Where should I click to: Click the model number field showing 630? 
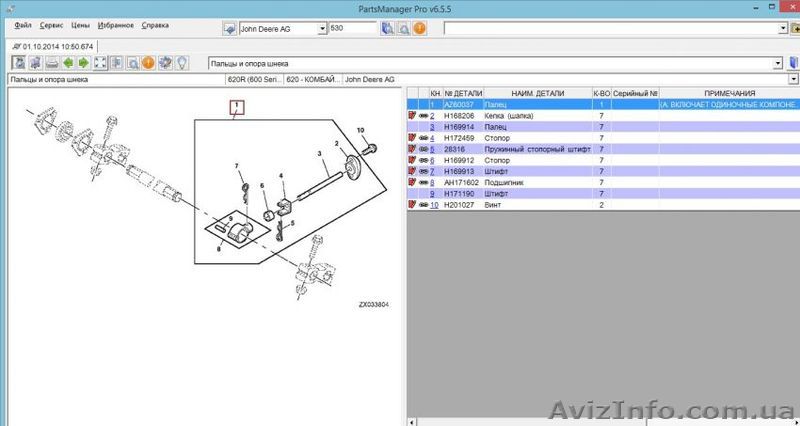click(x=354, y=29)
